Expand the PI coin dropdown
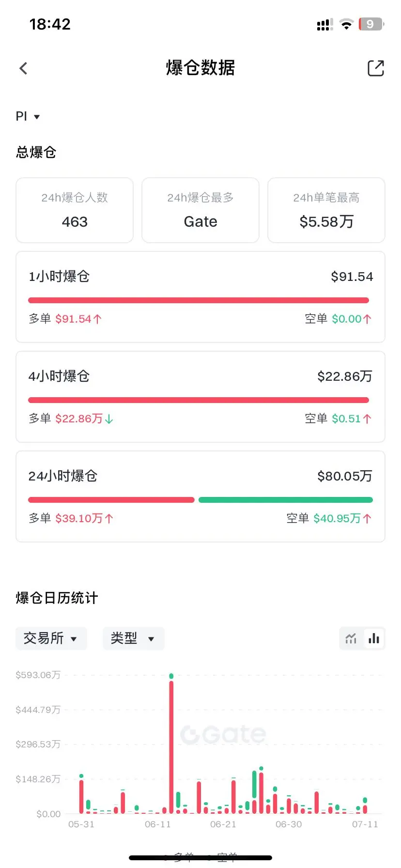This screenshot has width=401, height=868. (28, 116)
